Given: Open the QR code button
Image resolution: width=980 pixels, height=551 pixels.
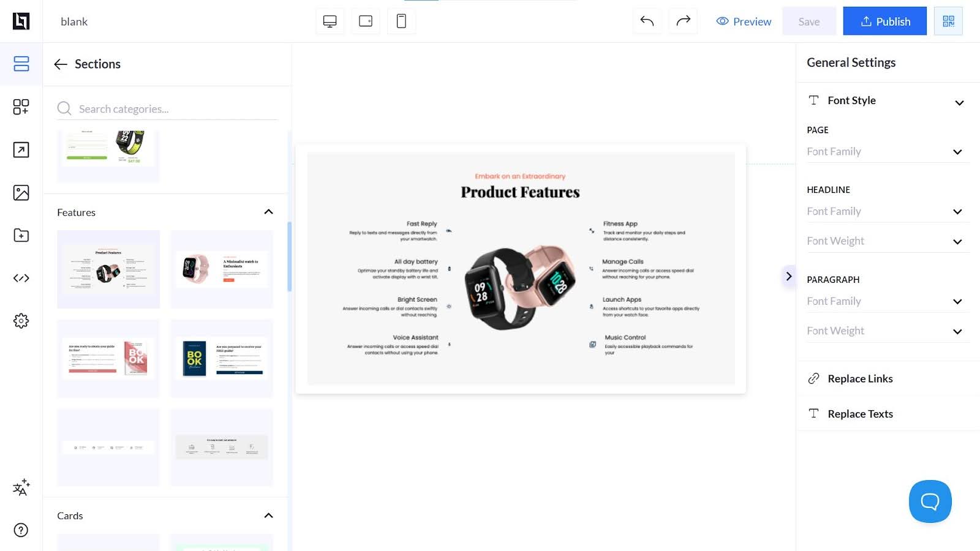Looking at the screenshot, I should 948,21.
